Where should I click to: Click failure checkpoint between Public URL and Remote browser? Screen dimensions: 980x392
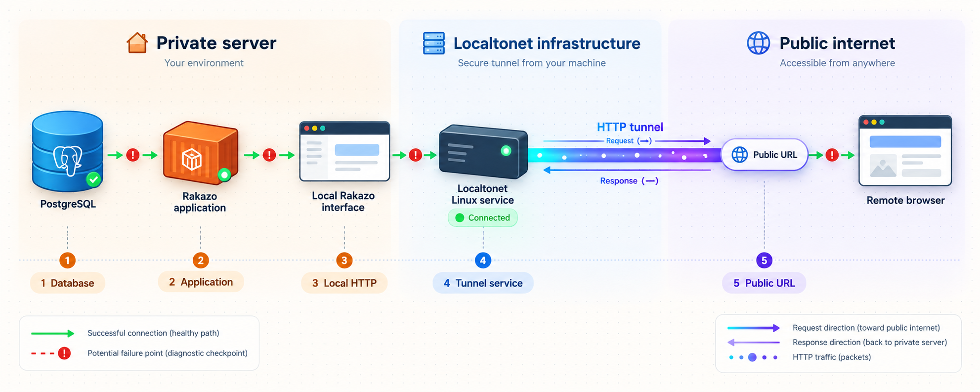coord(832,155)
